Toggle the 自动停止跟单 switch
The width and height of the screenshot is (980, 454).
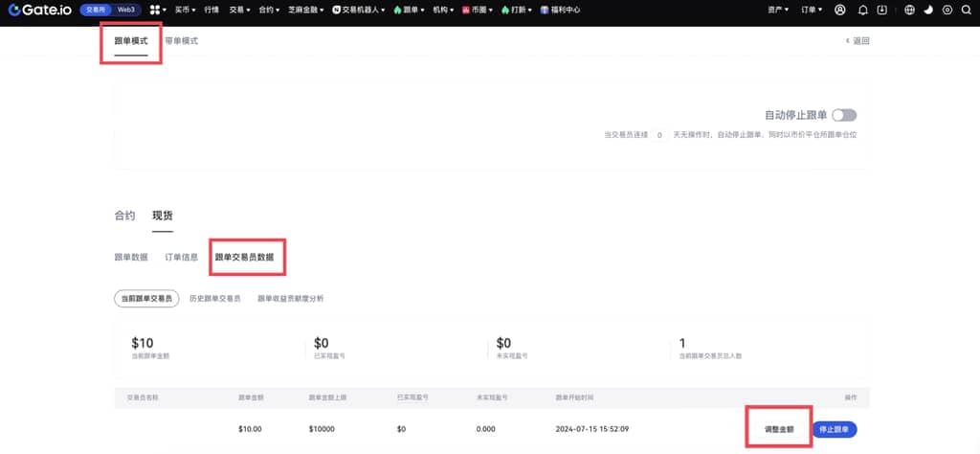coord(844,115)
